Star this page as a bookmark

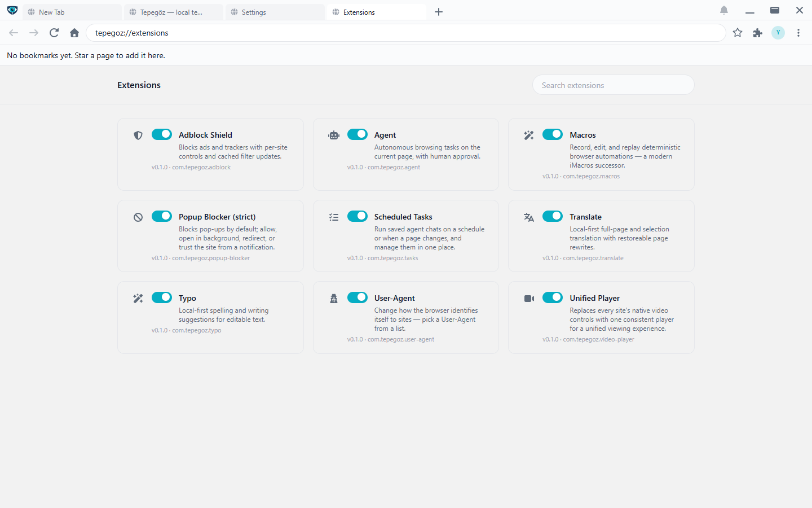tap(738, 33)
